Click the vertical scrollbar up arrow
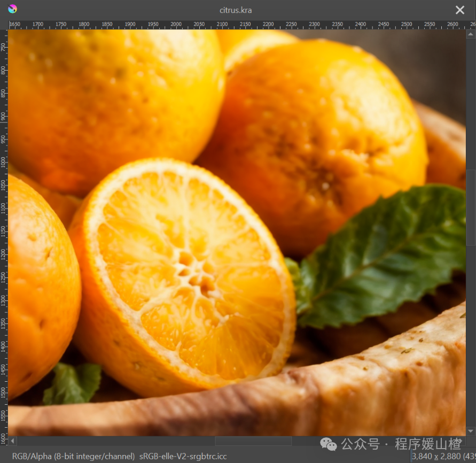 coord(471,34)
